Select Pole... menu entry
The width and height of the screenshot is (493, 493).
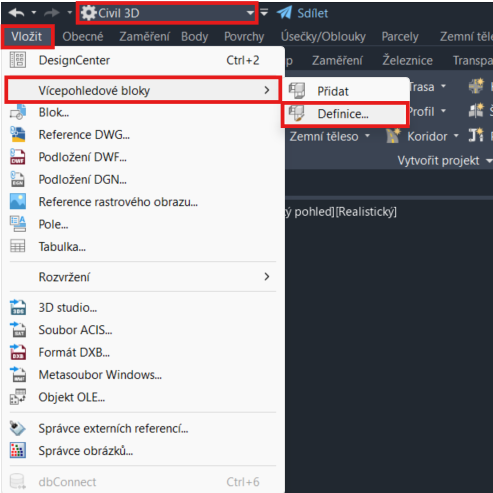point(143,224)
